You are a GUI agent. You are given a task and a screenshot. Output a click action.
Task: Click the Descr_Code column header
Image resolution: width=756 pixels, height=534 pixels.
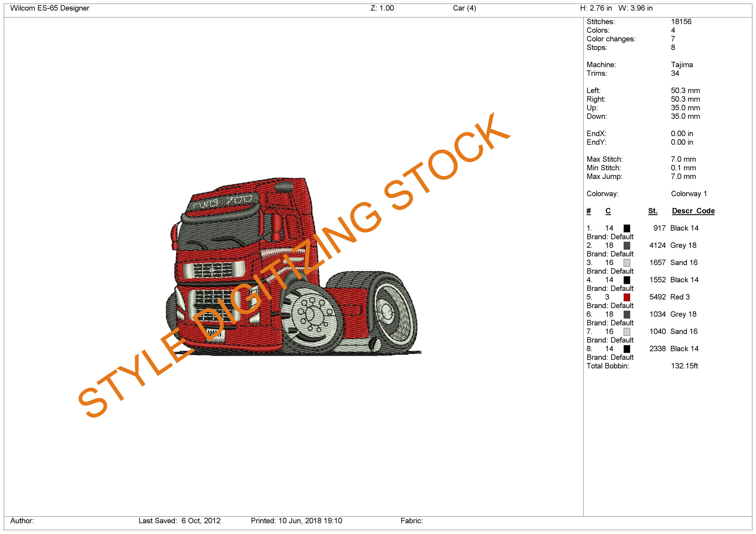pos(693,211)
